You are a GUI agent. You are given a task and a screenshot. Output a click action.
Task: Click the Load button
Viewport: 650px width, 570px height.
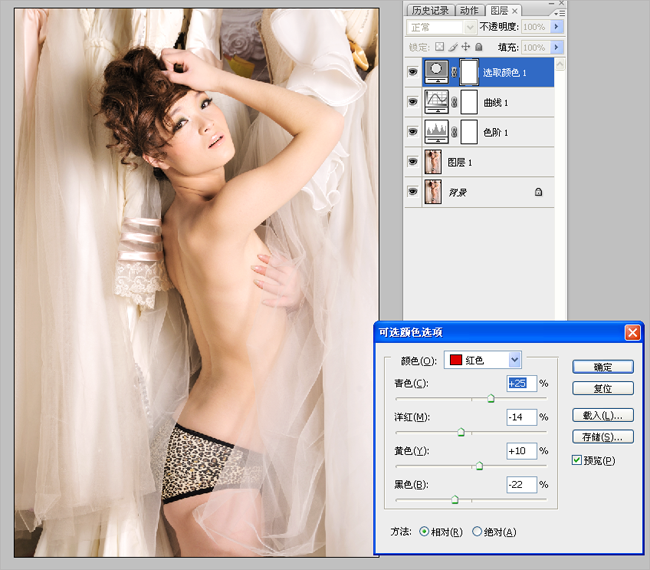click(x=603, y=415)
